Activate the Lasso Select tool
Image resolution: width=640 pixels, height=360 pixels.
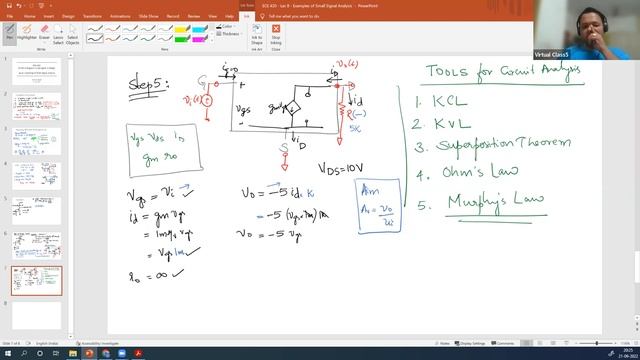[58, 34]
